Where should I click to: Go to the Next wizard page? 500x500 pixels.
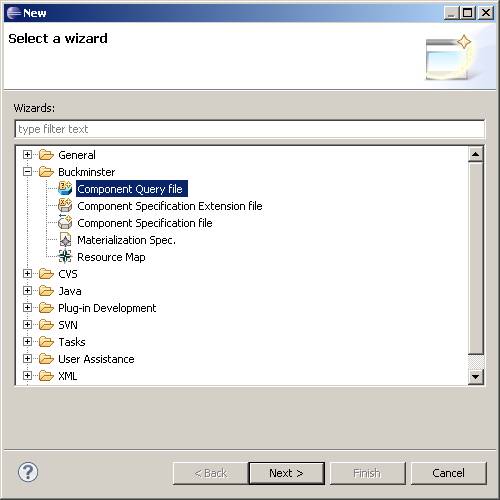click(x=286, y=473)
